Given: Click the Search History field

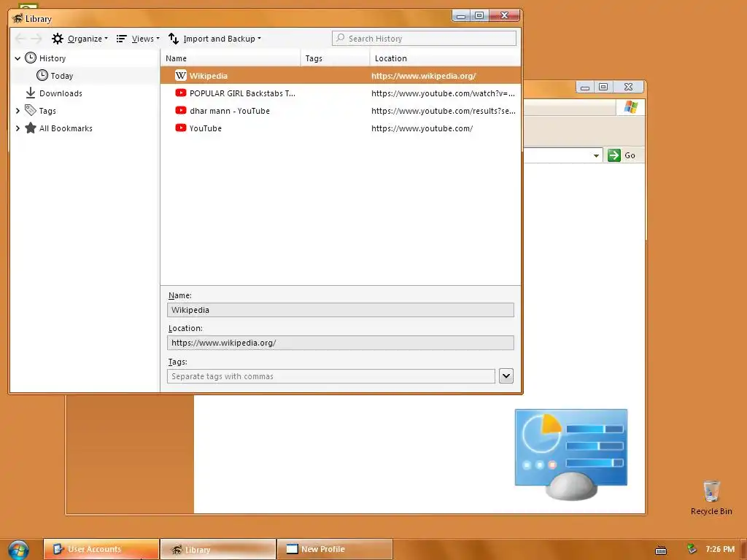Looking at the screenshot, I should [x=424, y=38].
